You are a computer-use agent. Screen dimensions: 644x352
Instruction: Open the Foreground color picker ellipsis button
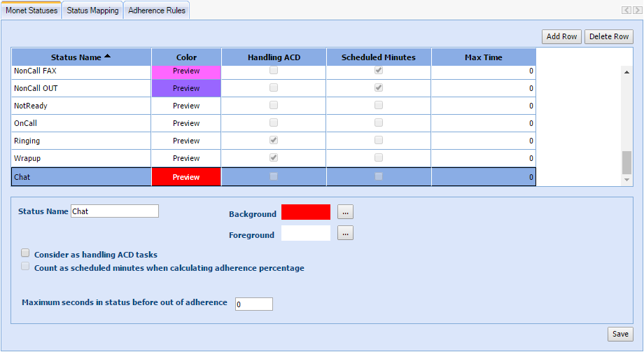[x=345, y=234]
